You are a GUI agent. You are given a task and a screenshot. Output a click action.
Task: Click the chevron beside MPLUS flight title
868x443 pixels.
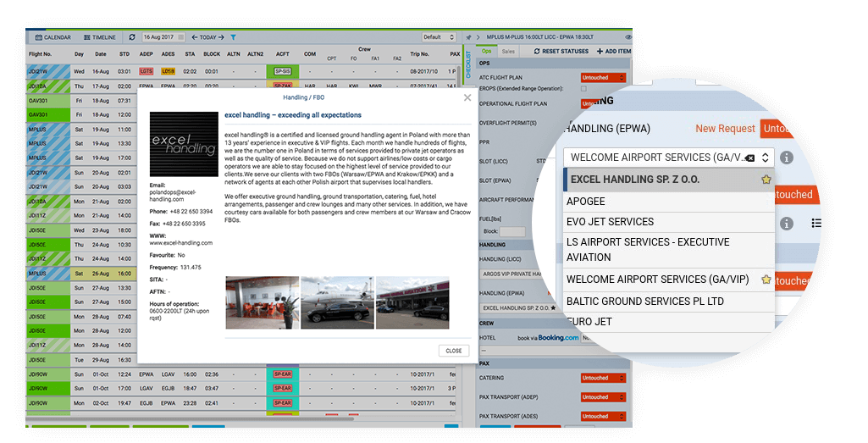tap(478, 37)
